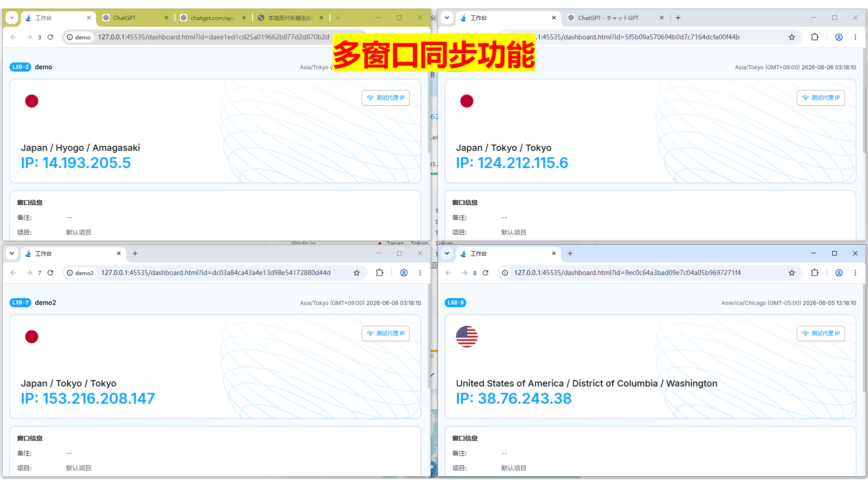Viewport: 868px width, 488px height.
Task: Reload the LXB-8 window page
Action: tap(486, 273)
